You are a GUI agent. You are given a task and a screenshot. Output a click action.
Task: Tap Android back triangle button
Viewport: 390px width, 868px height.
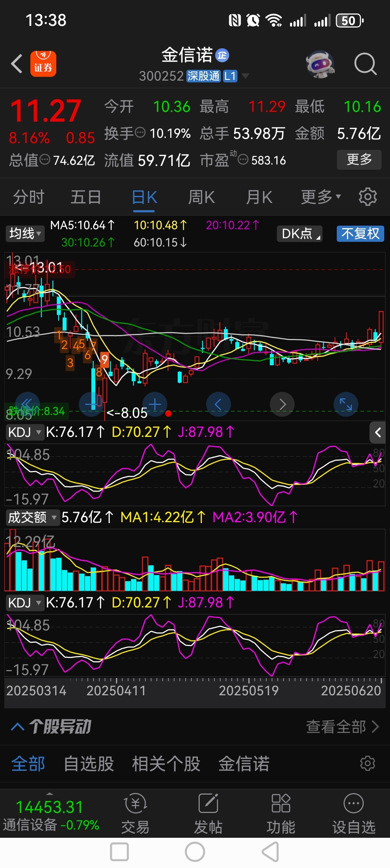(271, 852)
